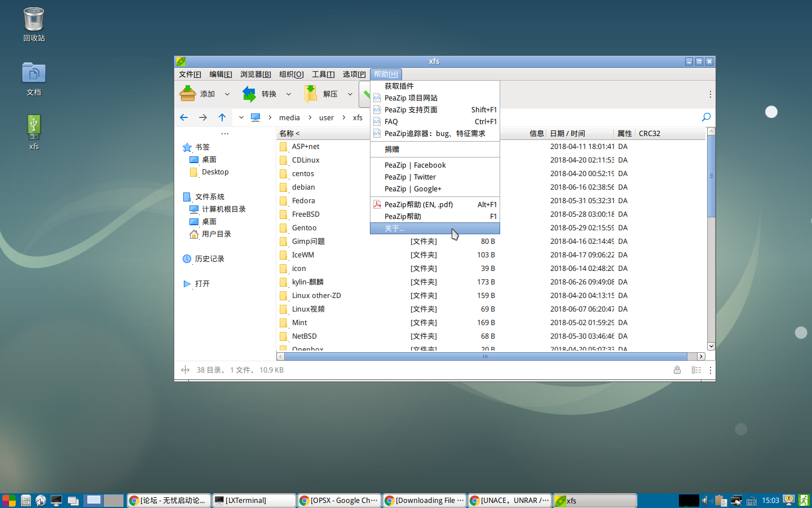The width and height of the screenshot is (812, 508).
Task: Expand the 转换 dropdown arrow
Action: (x=289, y=94)
